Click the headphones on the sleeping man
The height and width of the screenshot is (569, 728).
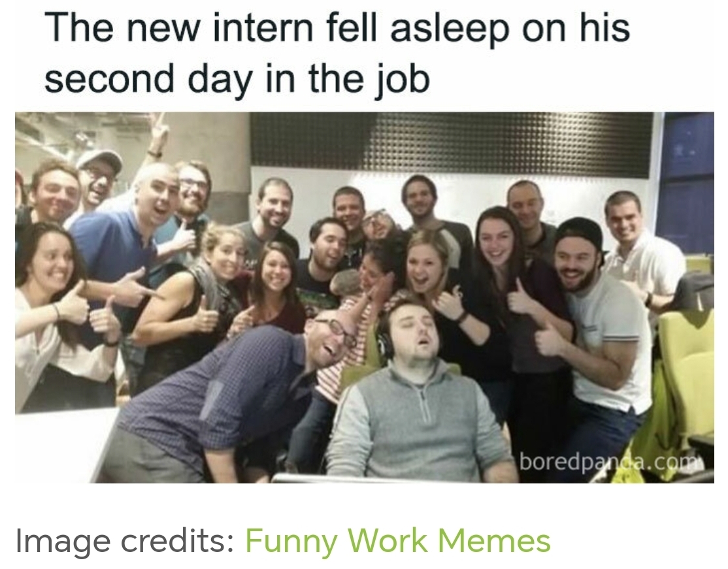click(384, 339)
